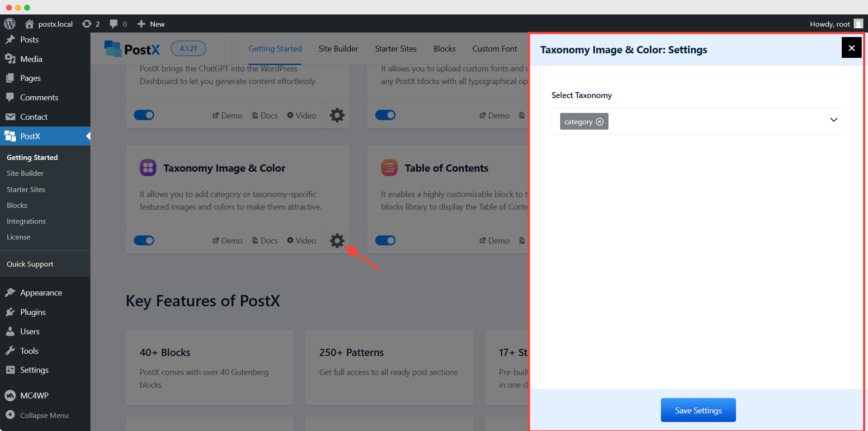Click the WordPress logo in admin bar
Screen dimensions: 868x431
point(10,24)
